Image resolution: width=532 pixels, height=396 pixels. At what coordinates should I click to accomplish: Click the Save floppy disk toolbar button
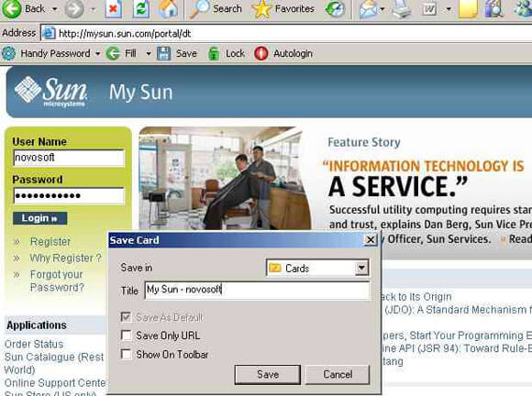177,53
